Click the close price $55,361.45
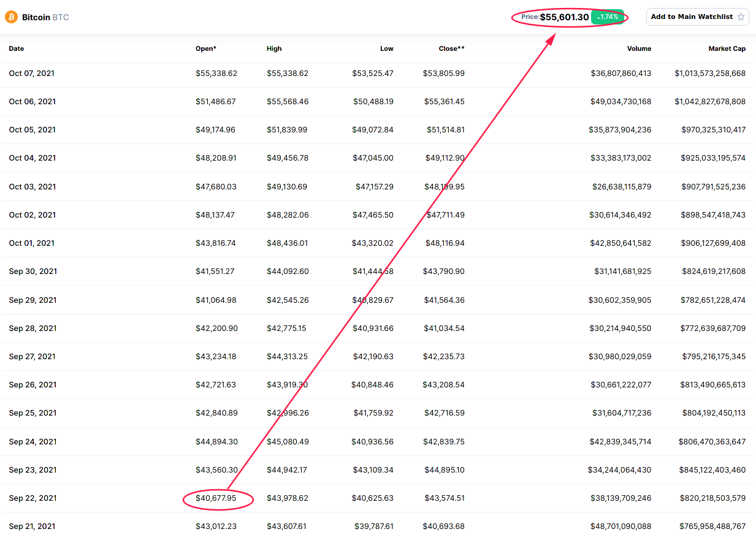 445,101
